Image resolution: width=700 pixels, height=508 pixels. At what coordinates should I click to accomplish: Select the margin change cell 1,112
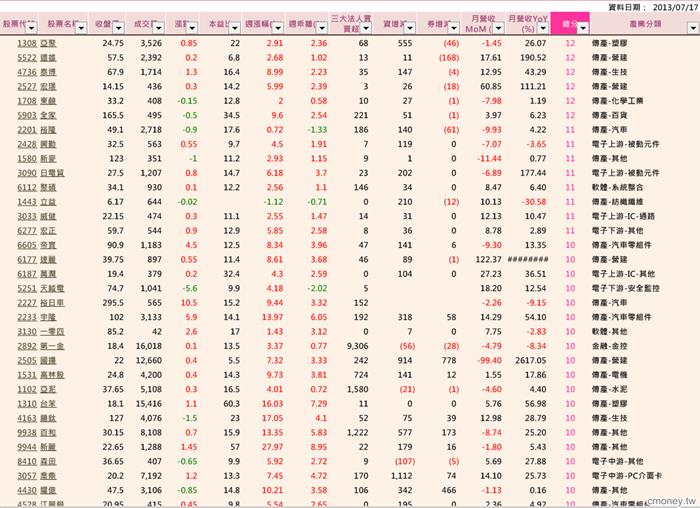pos(402,476)
